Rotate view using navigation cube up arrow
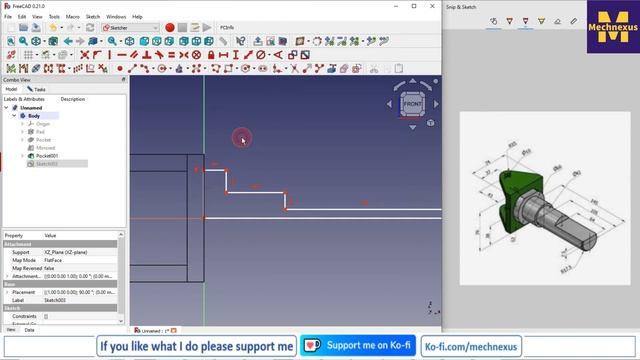Viewport: 640px width, 360px height. pos(413,80)
